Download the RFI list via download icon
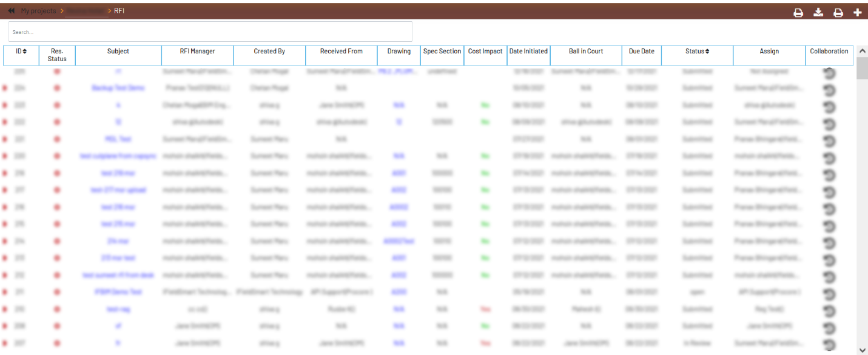 [x=818, y=12]
